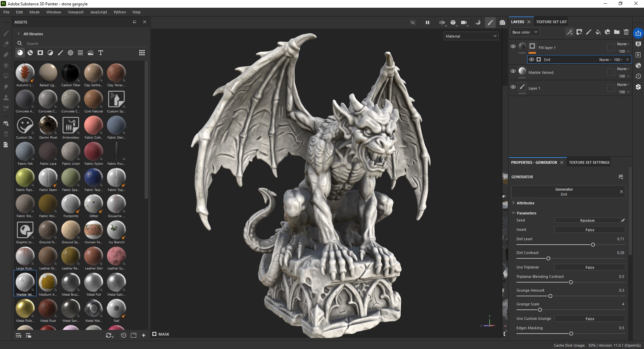The height and width of the screenshot is (349, 644).
Task: Switch to the Texture Set Settings tab
Action: pos(589,162)
